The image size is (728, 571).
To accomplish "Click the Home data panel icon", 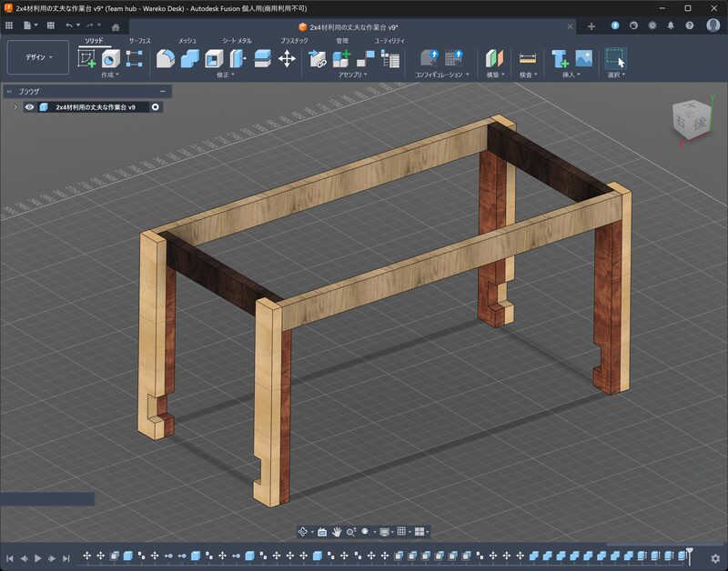I will pyautogui.click(x=116, y=26).
